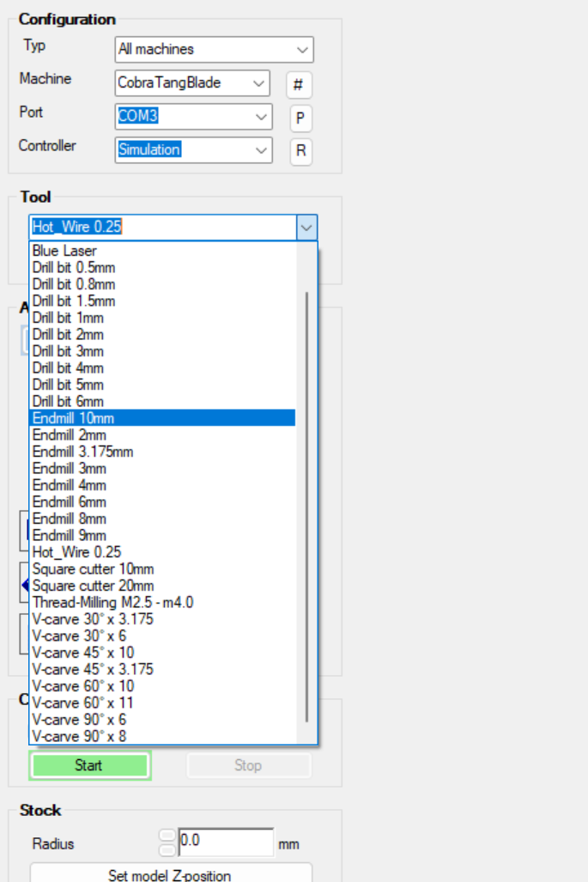Select Drill bit 4mm option
The height and width of the screenshot is (882, 588).
tap(162, 368)
